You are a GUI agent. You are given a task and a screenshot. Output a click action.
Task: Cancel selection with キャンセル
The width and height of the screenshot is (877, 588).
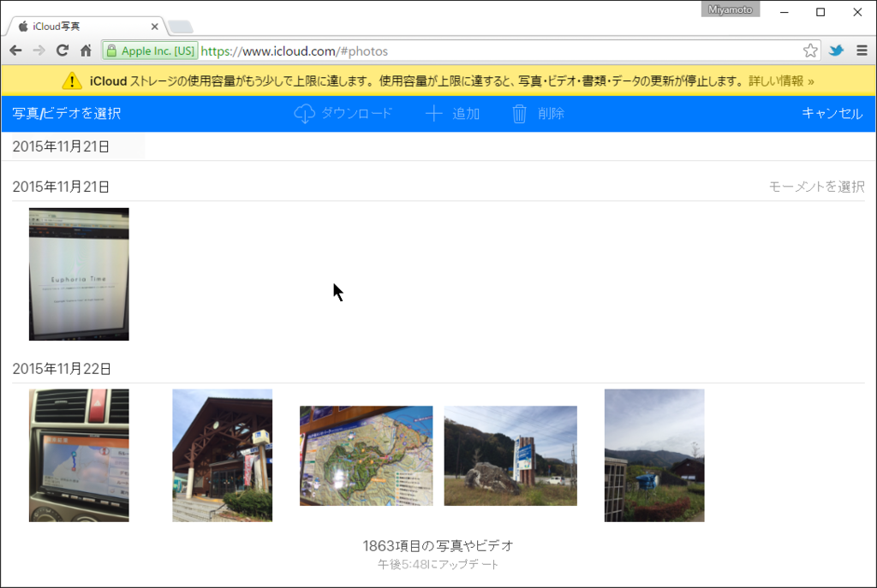tap(832, 113)
